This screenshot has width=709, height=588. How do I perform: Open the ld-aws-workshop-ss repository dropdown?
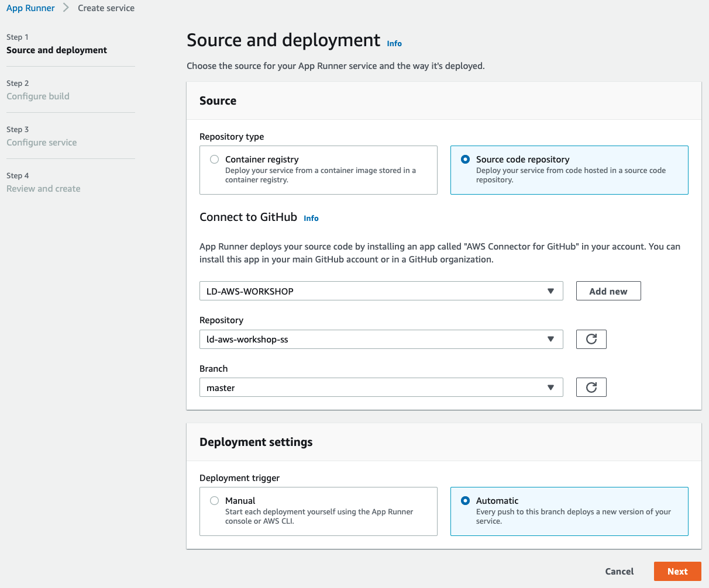pos(381,339)
